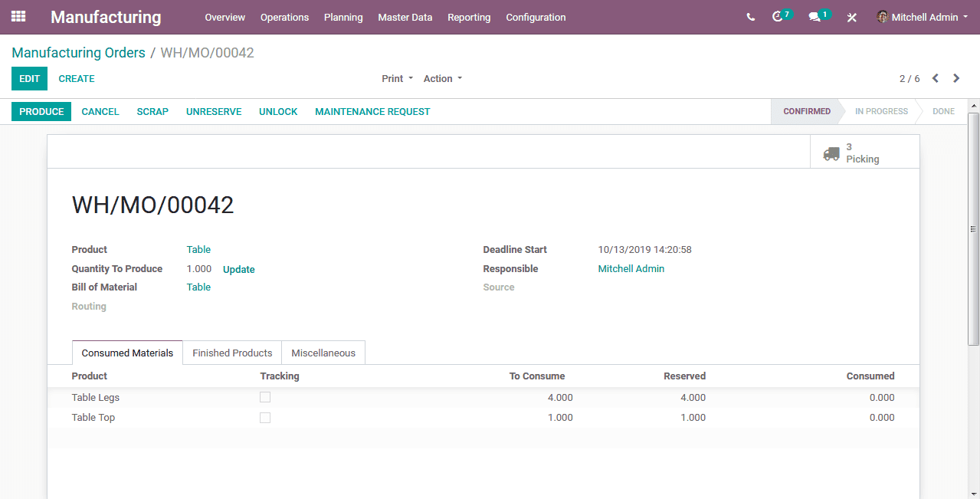Click the Update quantity link
The height and width of the screenshot is (499, 980).
pyautogui.click(x=239, y=269)
